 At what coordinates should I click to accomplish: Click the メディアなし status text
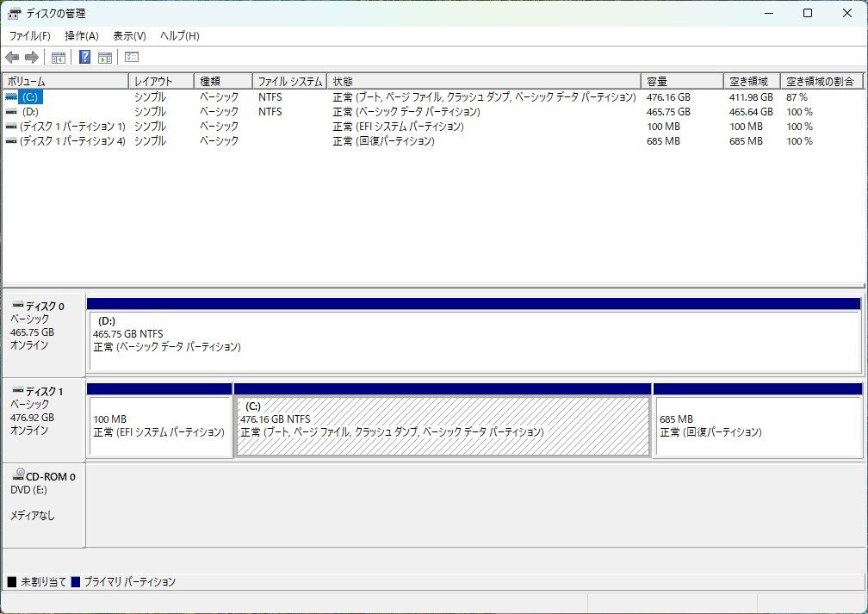(32, 516)
